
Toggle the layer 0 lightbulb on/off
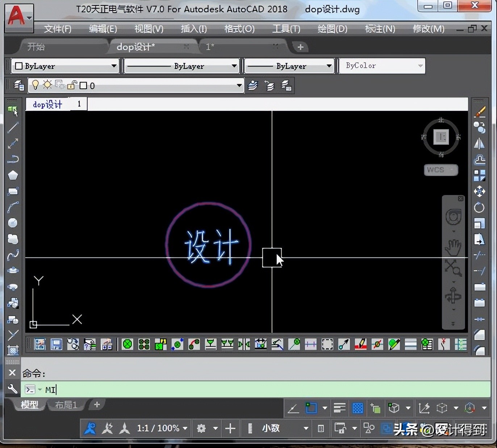click(x=35, y=85)
